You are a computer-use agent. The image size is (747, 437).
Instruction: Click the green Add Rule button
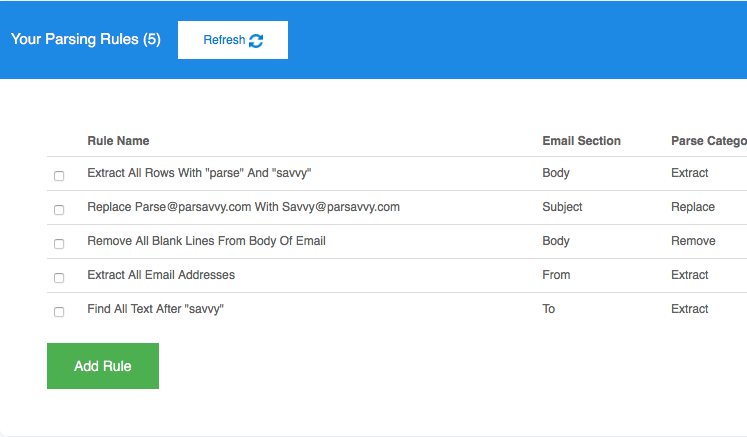pyautogui.click(x=103, y=366)
